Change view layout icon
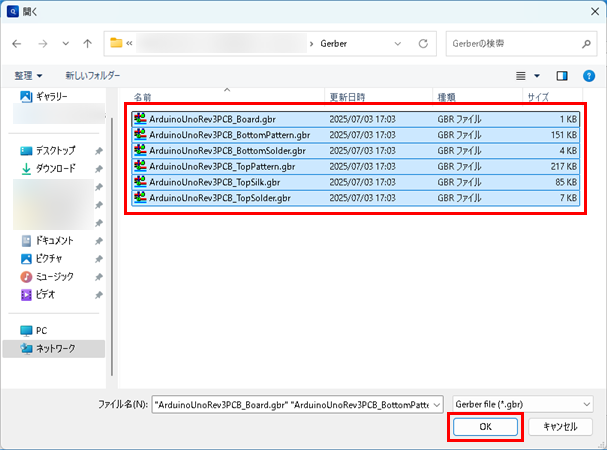The height and width of the screenshot is (450, 607). click(521, 76)
